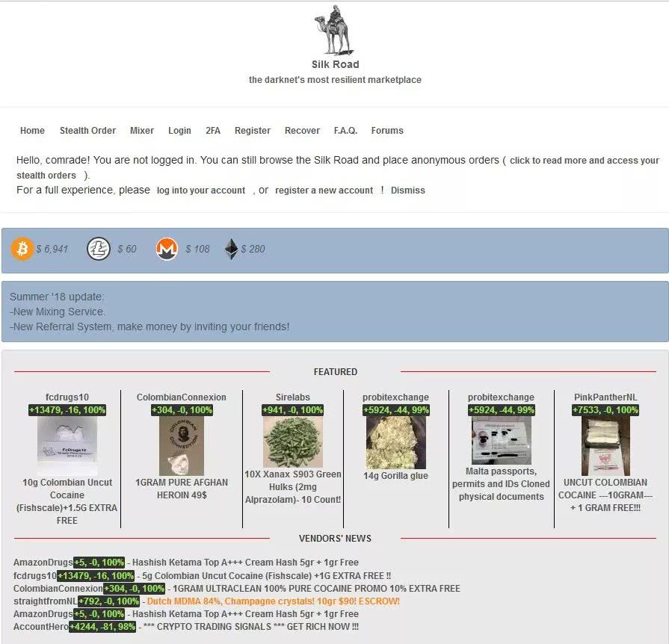Open the Register page
Image resolution: width=669 pixels, height=644 pixels.
click(253, 131)
